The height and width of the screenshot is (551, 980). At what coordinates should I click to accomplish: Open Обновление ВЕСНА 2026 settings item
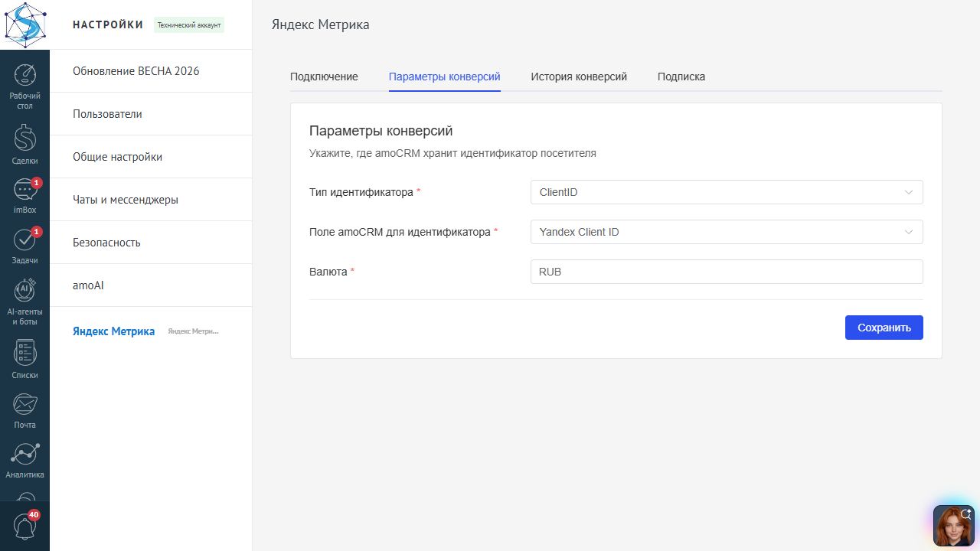click(151, 71)
